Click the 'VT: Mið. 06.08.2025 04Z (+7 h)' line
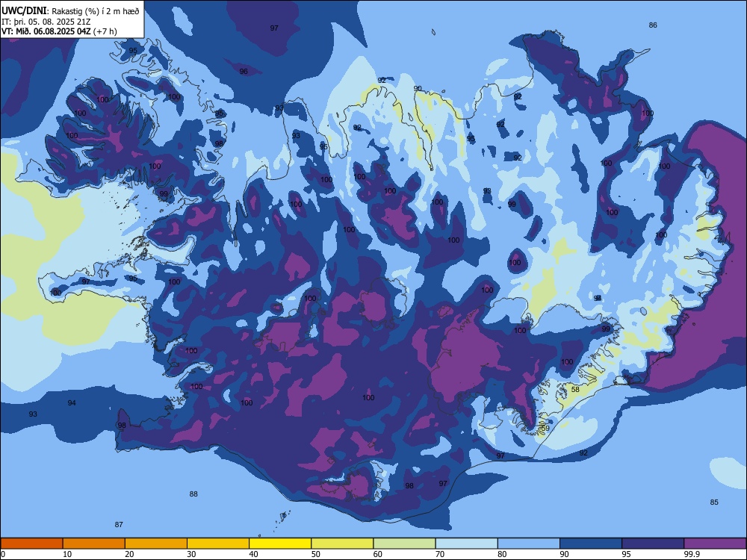Image resolution: width=747 pixels, height=560 pixels. click(59, 31)
